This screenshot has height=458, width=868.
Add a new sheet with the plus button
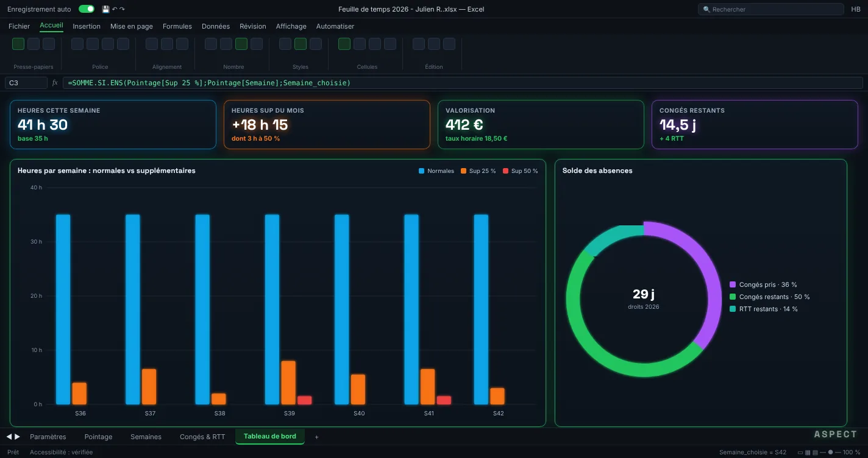click(316, 437)
